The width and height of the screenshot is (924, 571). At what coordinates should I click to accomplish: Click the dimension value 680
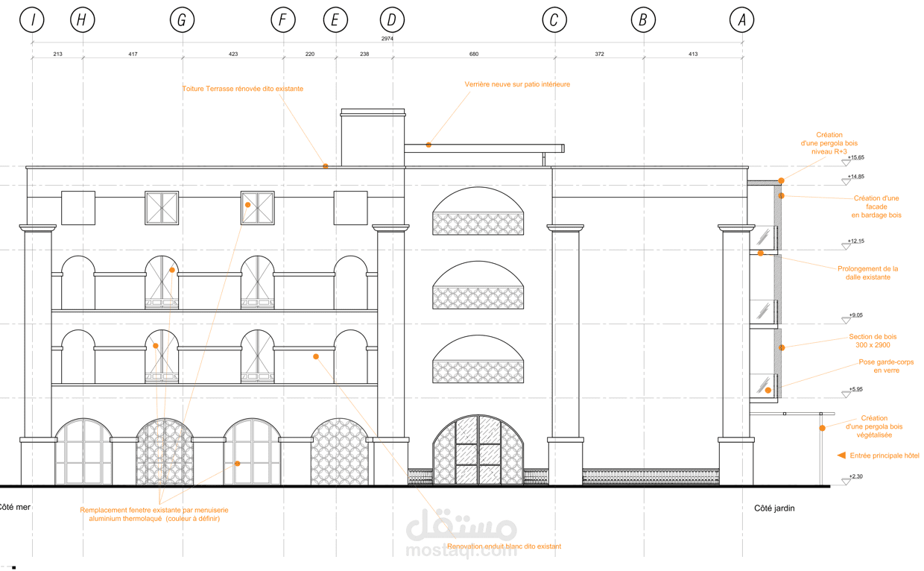474,54
